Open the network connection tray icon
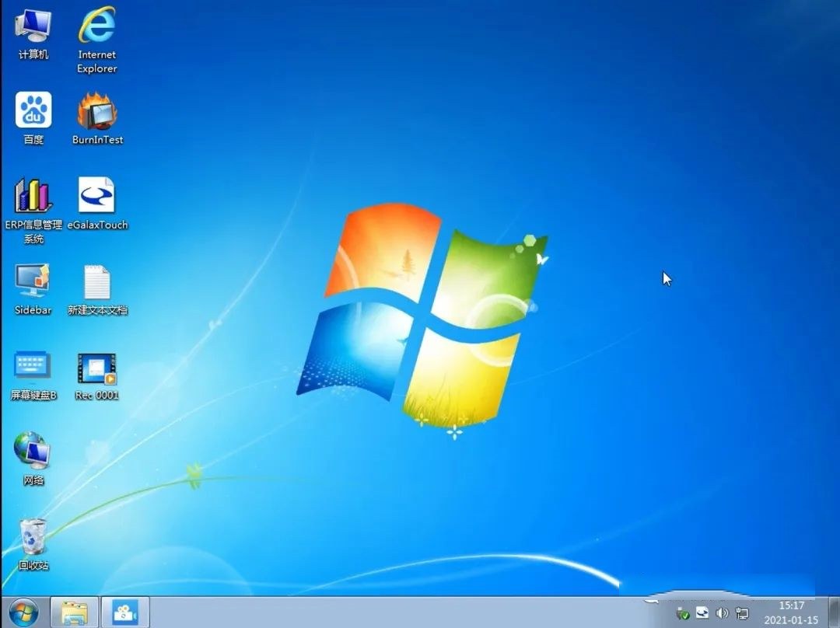Viewport: 840px width, 628px height. tap(742, 613)
